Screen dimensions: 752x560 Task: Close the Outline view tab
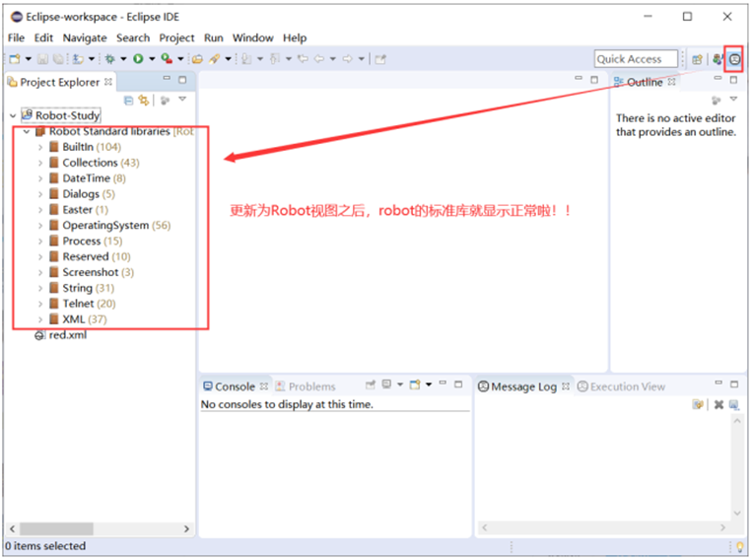point(671,82)
